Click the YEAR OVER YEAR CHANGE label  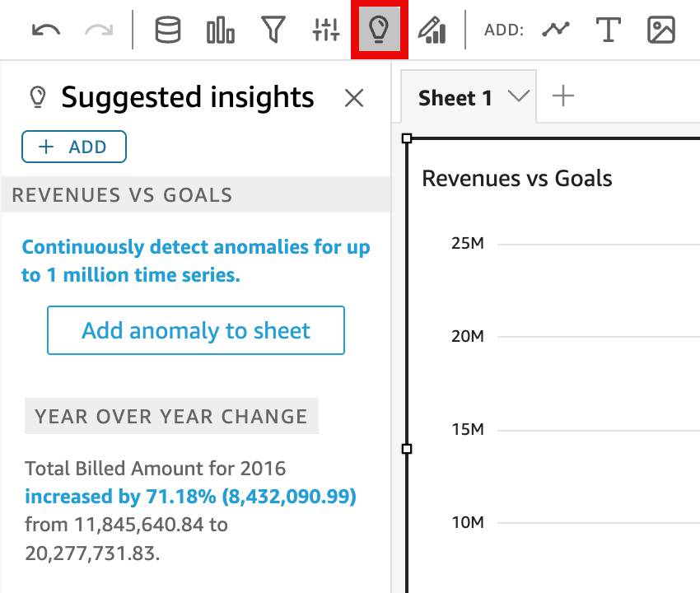[x=171, y=416]
